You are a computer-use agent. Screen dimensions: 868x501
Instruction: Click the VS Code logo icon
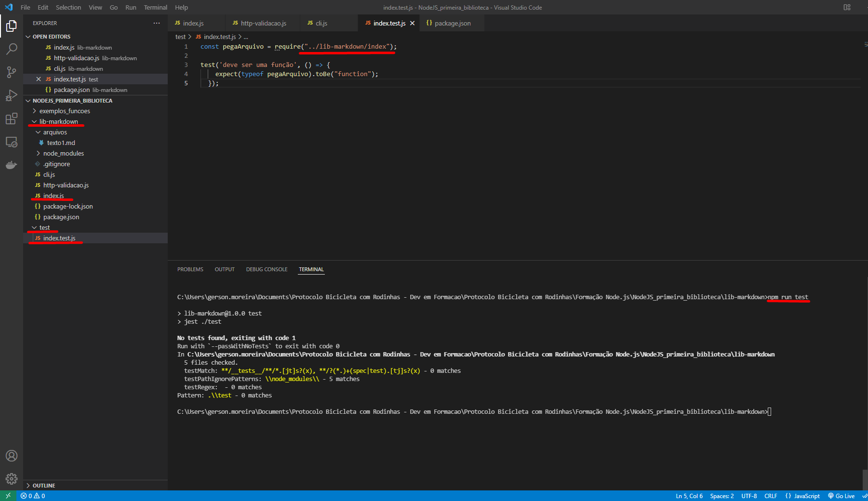(9, 7)
